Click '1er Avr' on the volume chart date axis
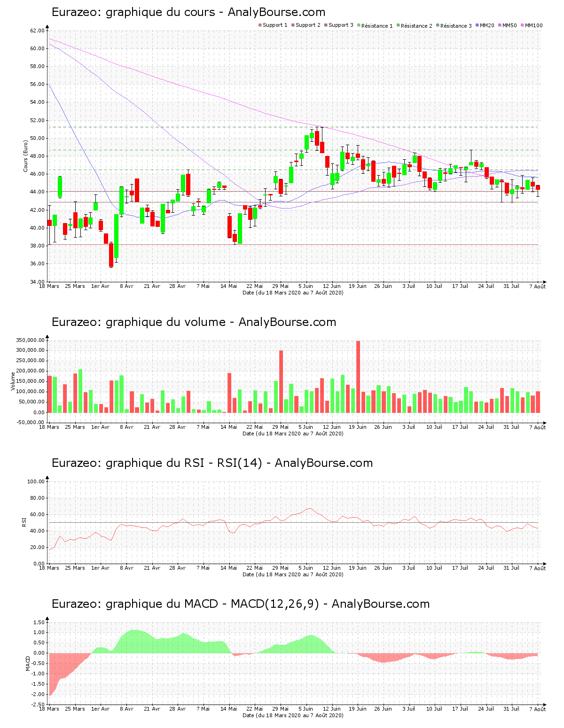 pyautogui.click(x=101, y=427)
